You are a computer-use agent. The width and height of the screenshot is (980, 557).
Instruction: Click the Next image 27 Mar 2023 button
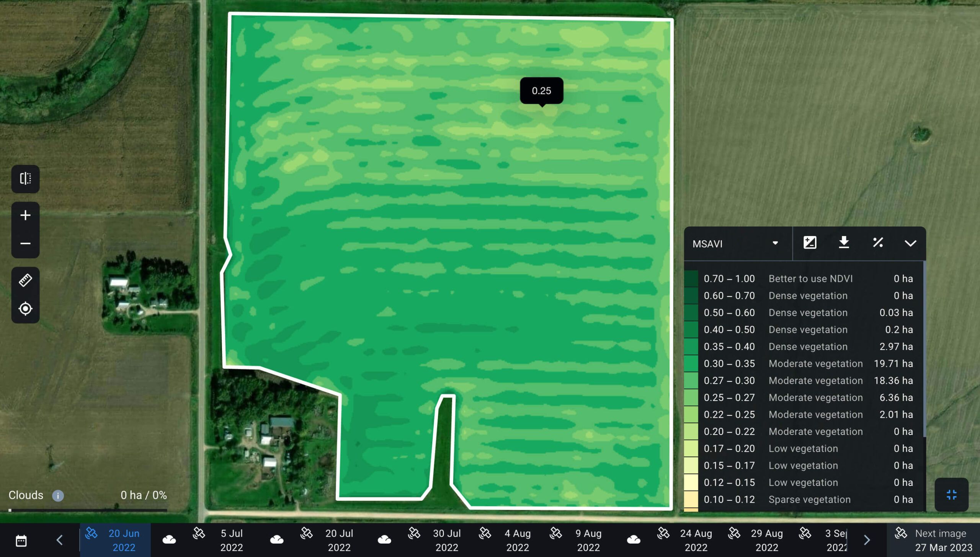933,540
